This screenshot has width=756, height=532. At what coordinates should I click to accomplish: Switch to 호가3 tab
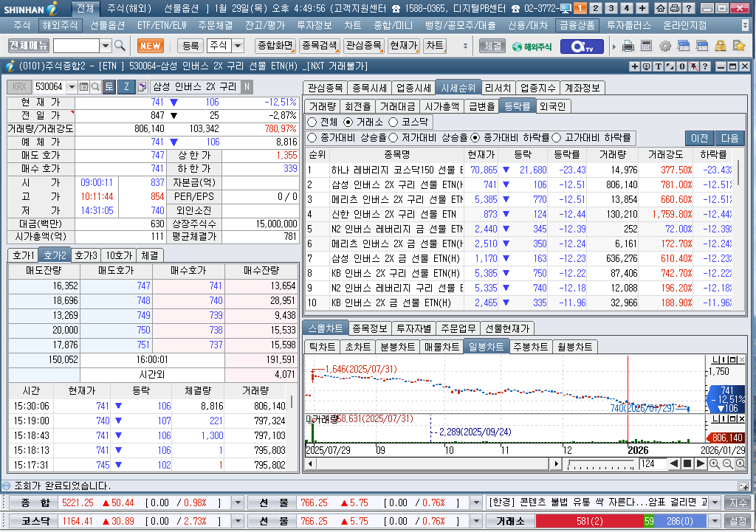(x=86, y=255)
